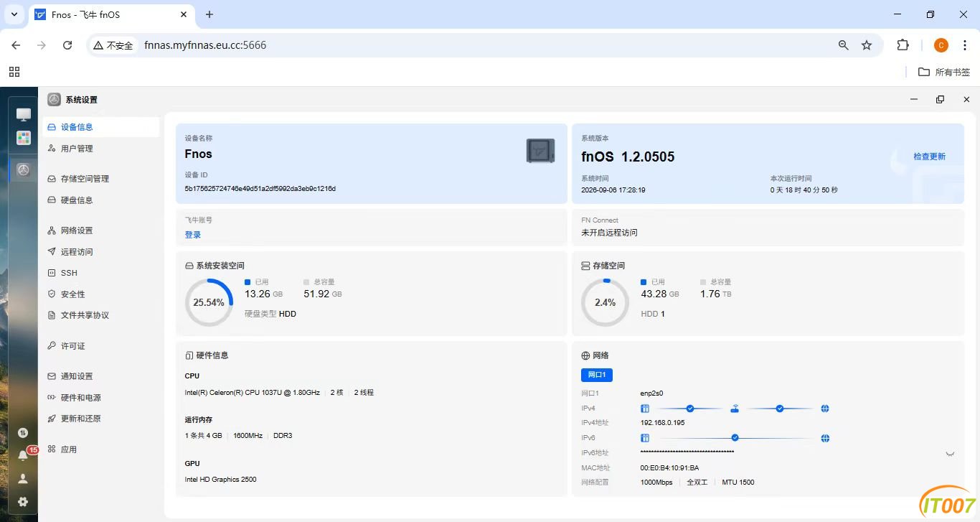Open 通知设置 in the sidebar
Viewport: 980px width, 522px height.
101,376
